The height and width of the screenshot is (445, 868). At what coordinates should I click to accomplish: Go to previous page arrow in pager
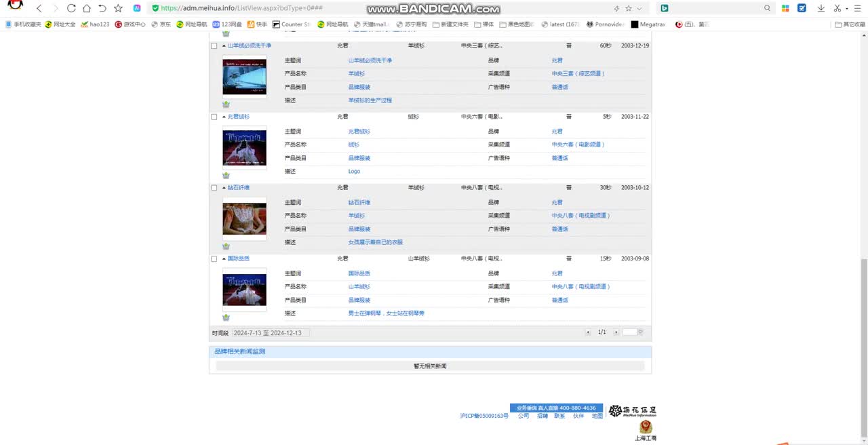588,332
